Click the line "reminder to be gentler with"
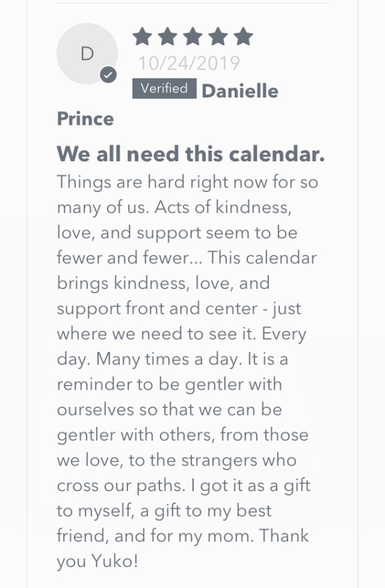Image resolution: width=385 pixels, height=588 pixels. pyautogui.click(x=169, y=385)
